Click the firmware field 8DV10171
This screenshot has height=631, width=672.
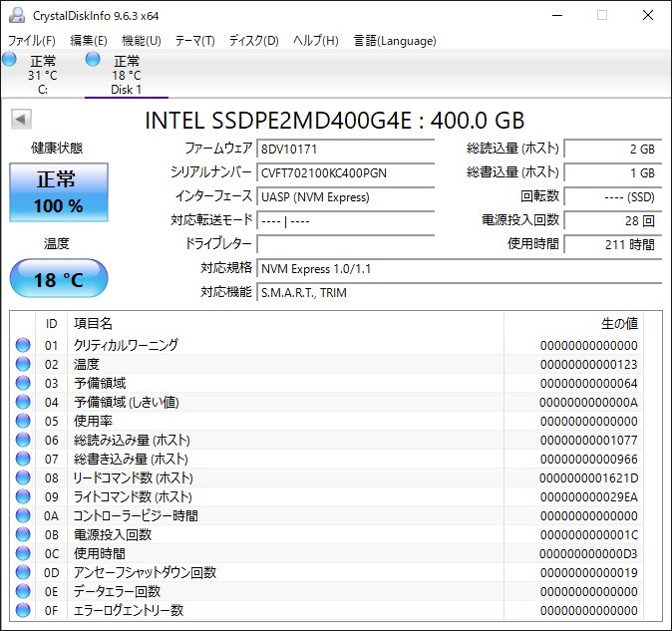tap(345, 150)
